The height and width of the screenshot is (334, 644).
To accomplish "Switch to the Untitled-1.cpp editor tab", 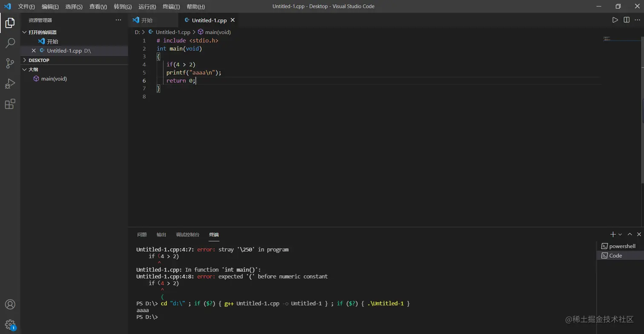I will click(x=209, y=20).
